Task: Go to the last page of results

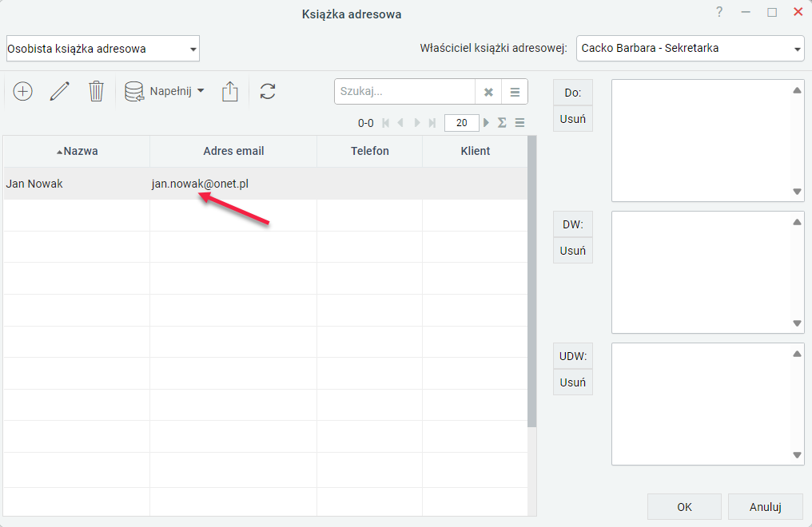Action: (x=432, y=123)
